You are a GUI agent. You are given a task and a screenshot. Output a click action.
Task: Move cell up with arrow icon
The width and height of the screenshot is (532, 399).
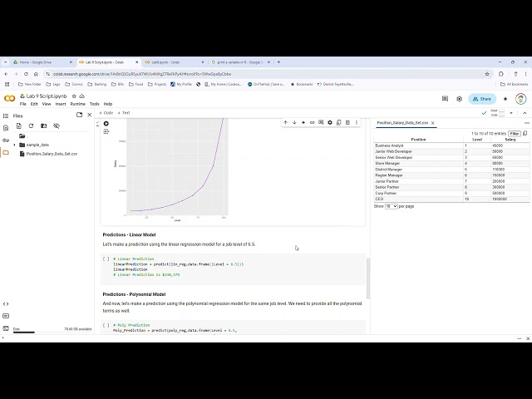(286, 122)
